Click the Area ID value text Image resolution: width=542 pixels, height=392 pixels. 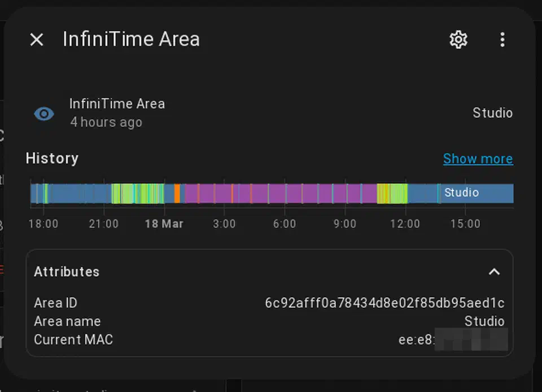(x=384, y=303)
